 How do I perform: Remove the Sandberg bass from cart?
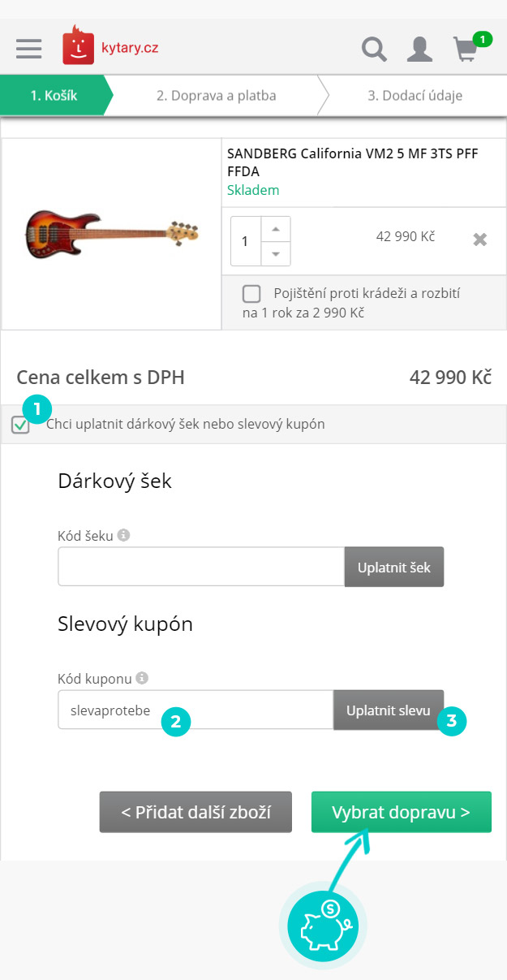pos(480,240)
